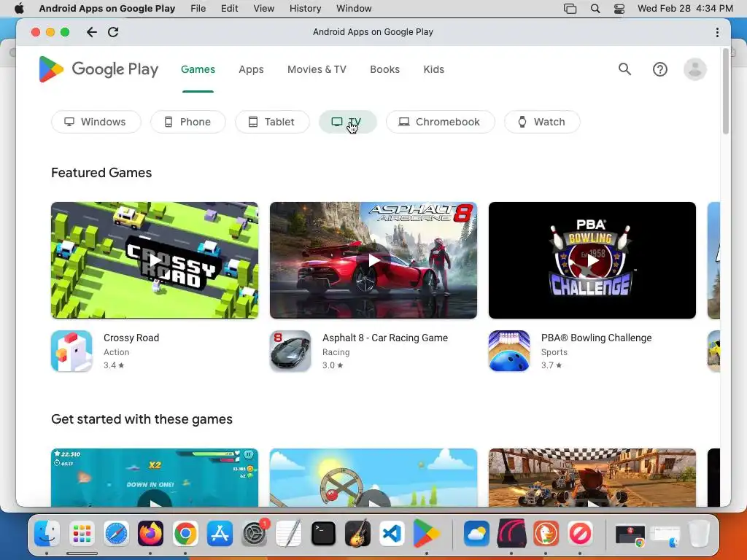Click the page vertical scrollbar
Viewport: 747px width, 560px height.
click(726, 91)
